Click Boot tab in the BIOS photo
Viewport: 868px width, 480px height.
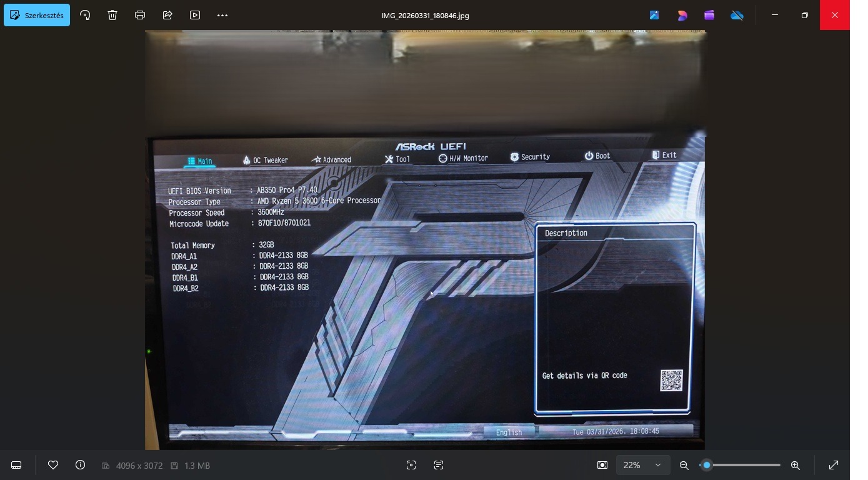click(x=597, y=156)
